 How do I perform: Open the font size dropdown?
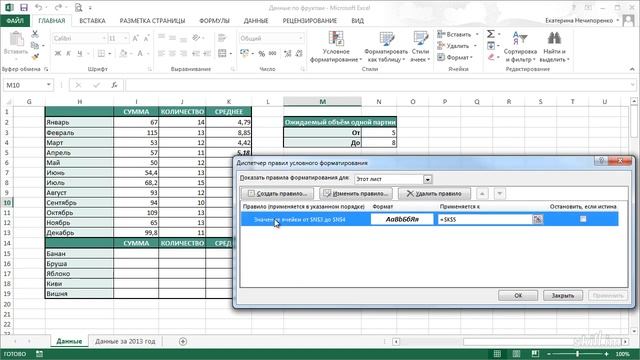point(125,38)
